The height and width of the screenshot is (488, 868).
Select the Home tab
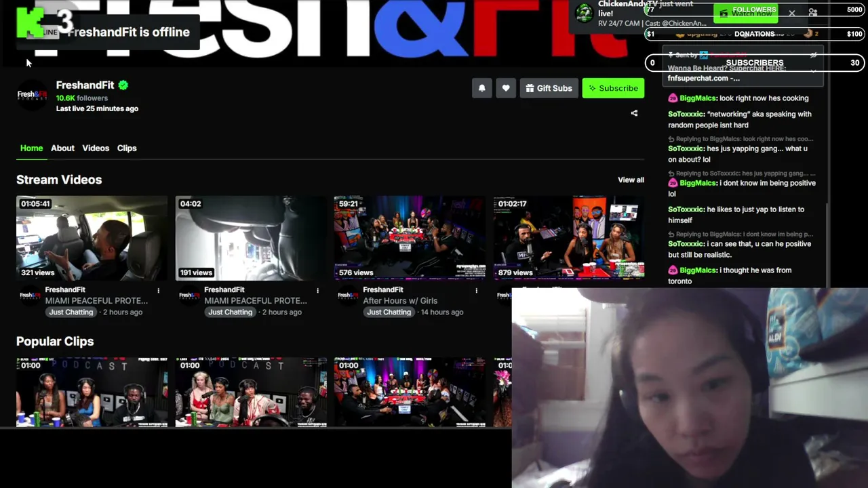[31, 148]
